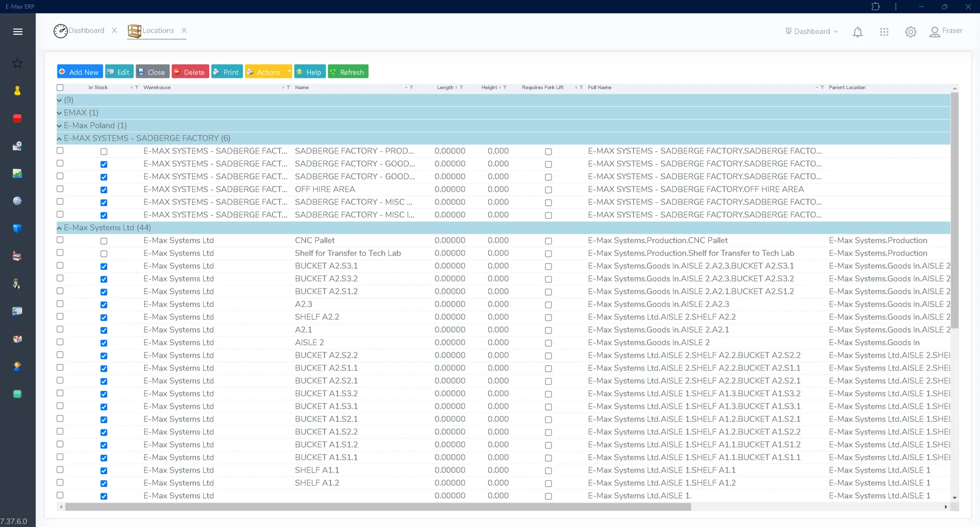Click the favorites star icon in sidebar
Image resolution: width=980 pixels, height=527 pixels.
(17, 63)
